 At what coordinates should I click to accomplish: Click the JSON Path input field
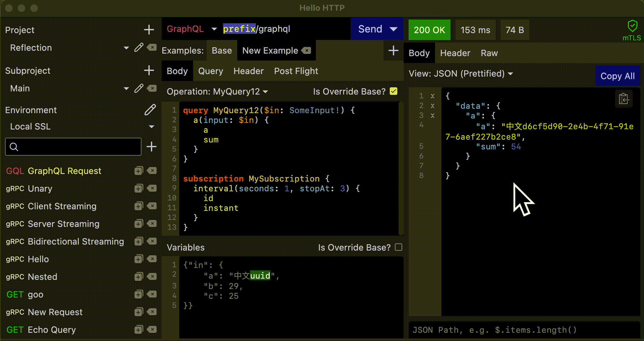[523, 330]
